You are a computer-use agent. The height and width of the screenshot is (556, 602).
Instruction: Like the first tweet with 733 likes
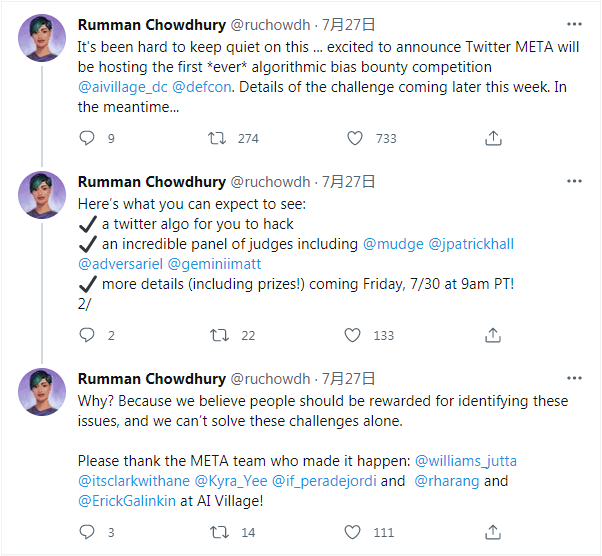[355, 139]
